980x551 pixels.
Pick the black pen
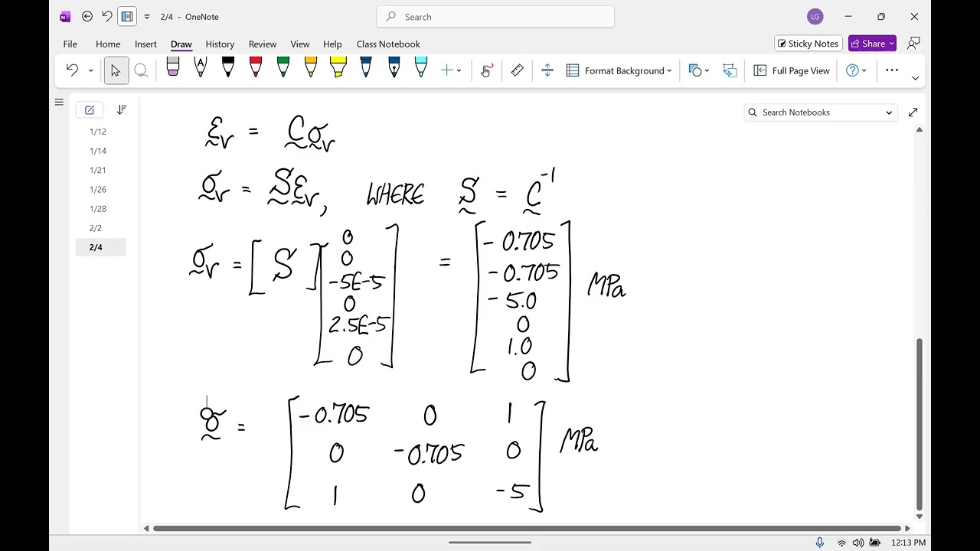(228, 69)
